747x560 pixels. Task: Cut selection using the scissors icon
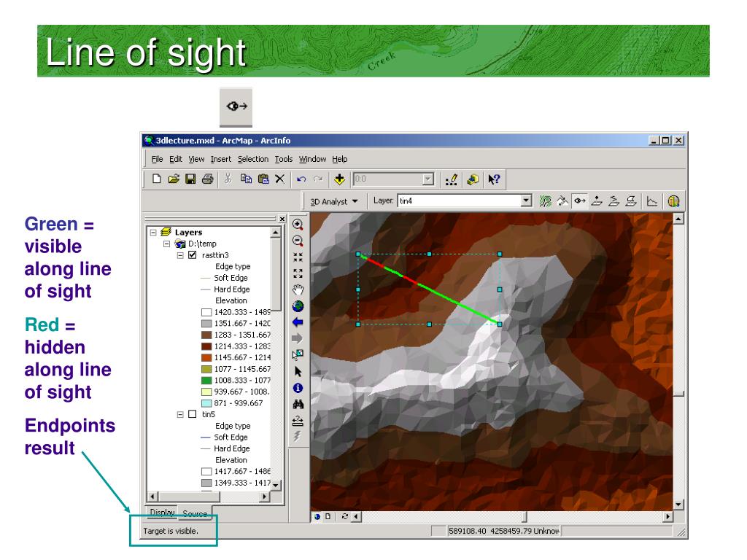point(228,179)
